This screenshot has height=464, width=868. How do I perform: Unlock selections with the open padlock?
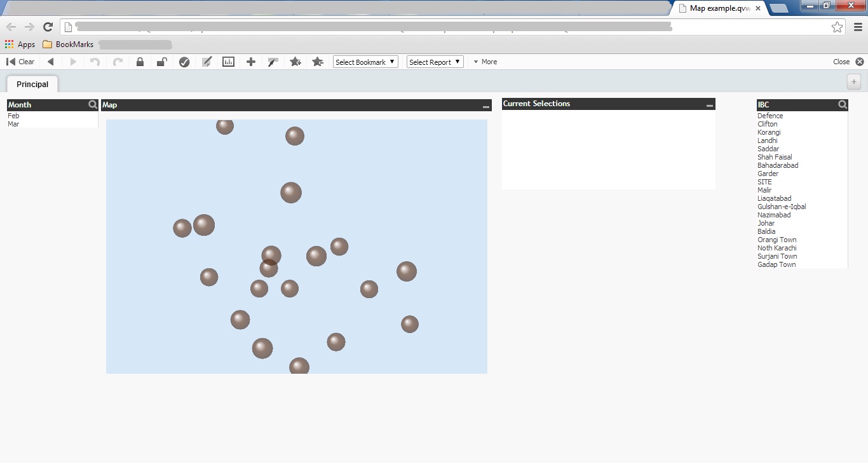[162, 62]
